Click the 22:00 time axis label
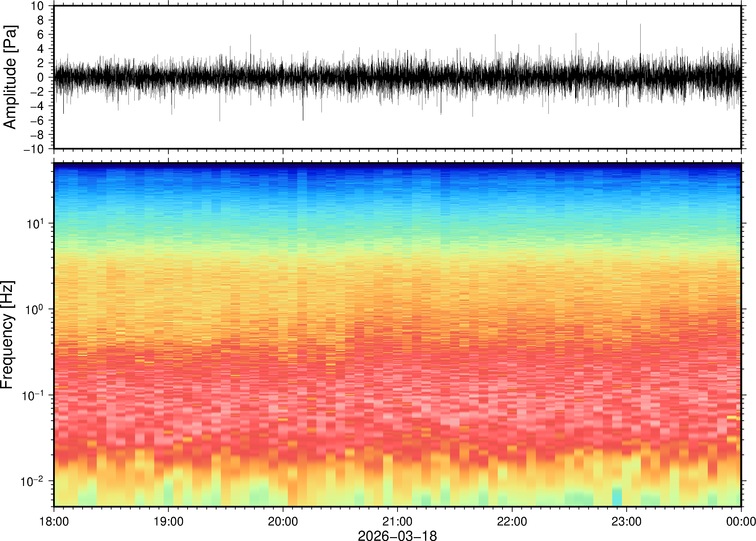Screen dimensions: 756x541 click(512, 521)
